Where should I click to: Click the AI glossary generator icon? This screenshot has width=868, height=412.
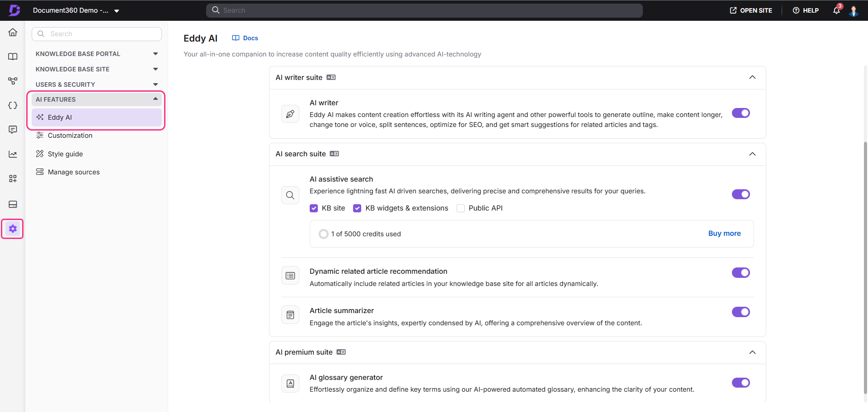click(290, 384)
